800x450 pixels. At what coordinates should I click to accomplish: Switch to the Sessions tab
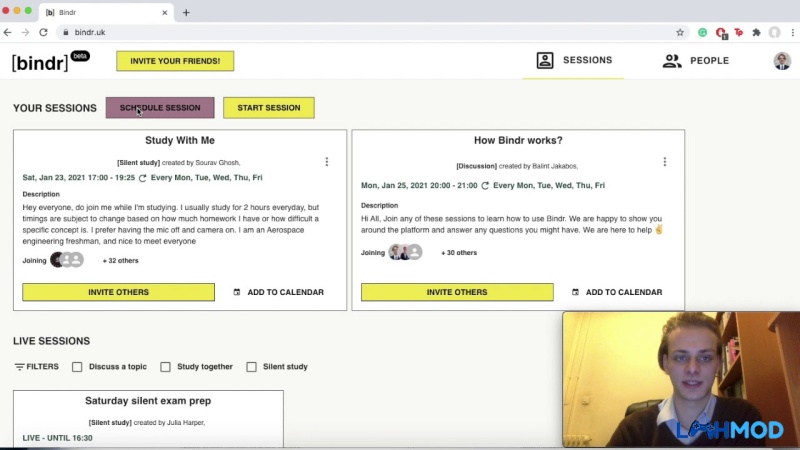tap(573, 60)
